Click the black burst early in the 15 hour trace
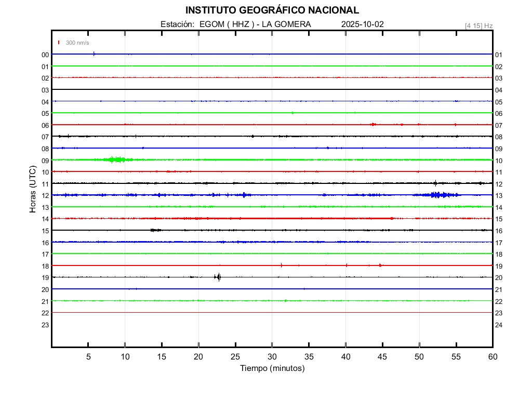This screenshot has height=399, width=532. click(154, 230)
